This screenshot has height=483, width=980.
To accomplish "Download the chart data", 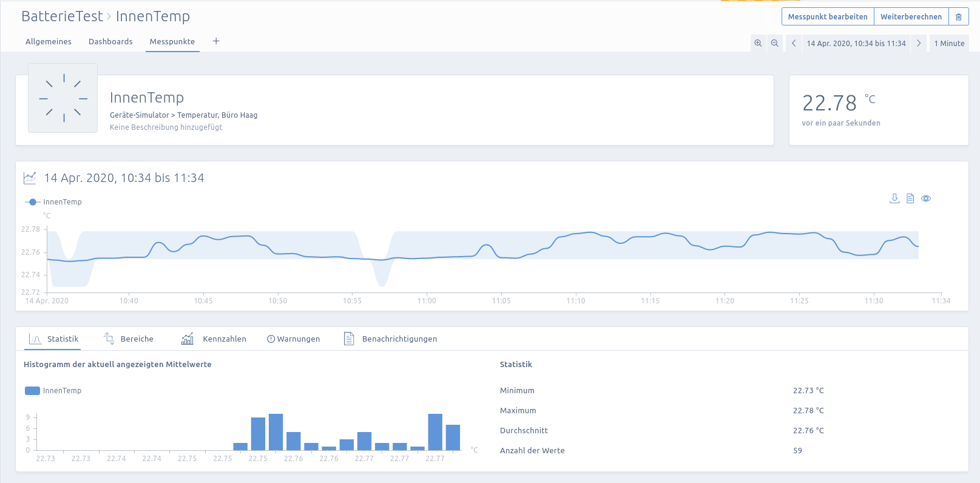I will (x=894, y=198).
